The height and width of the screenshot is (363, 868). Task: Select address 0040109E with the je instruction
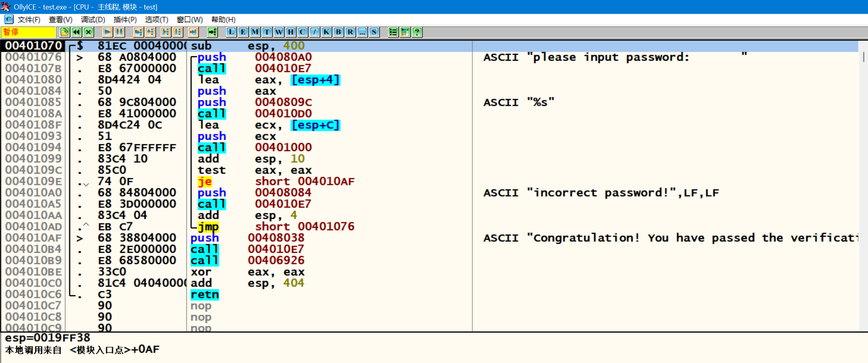pyautogui.click(x=33, y=181)
